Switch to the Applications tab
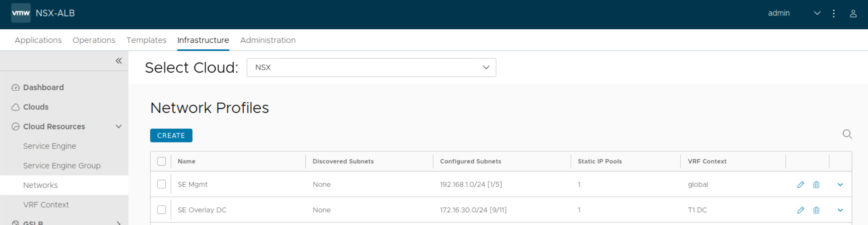Viewport: 868px width, 225px height. [38, 40]
